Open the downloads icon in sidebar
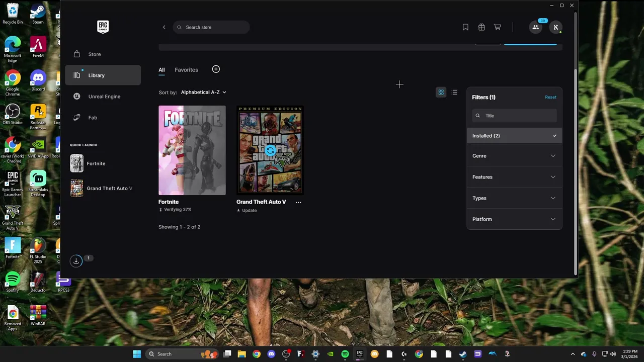The height and width of the screenshot is (362, 644). click(x=76, y=260)
